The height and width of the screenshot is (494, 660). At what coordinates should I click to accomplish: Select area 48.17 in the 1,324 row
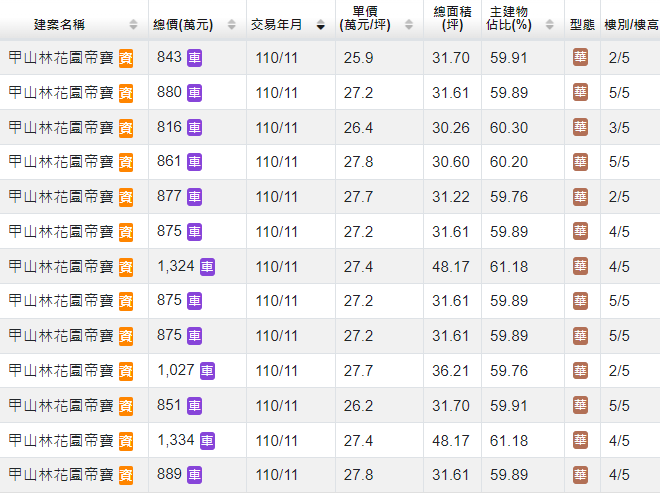[x=450, y=267]
